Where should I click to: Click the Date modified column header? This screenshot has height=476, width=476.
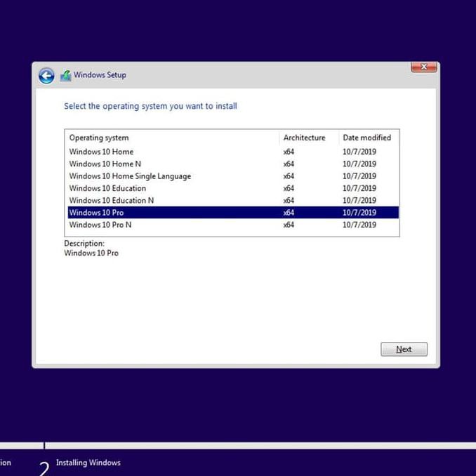pyautogui.click(x=366, y=138)
